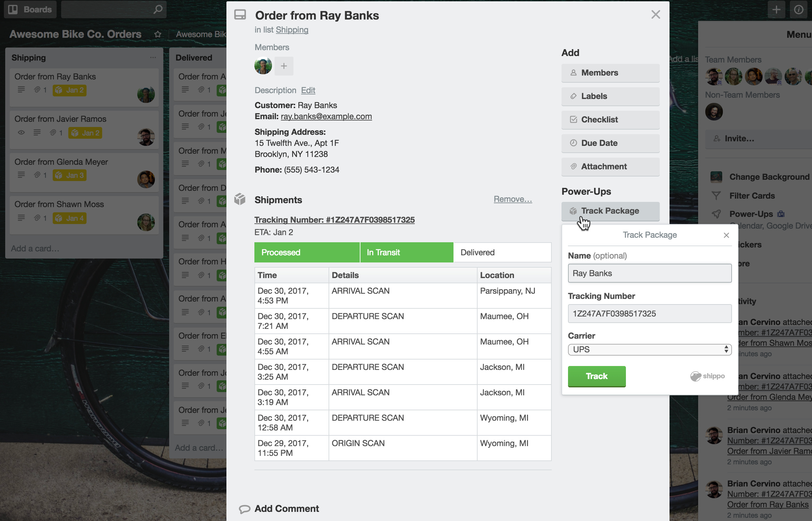Open Order from Ray Banks activity link
The width and height of the screenshot is (812, 521).
tap(767, 504)
